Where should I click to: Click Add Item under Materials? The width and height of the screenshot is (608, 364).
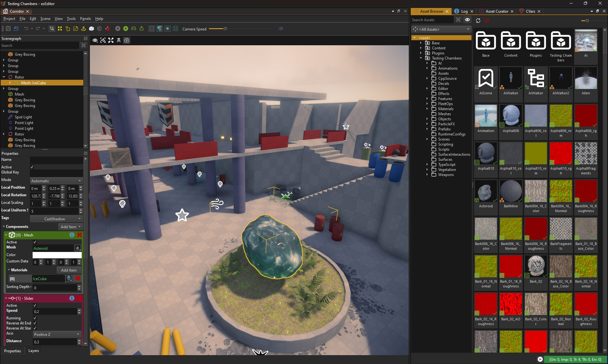pyautogui.click(x=69, y=270)
